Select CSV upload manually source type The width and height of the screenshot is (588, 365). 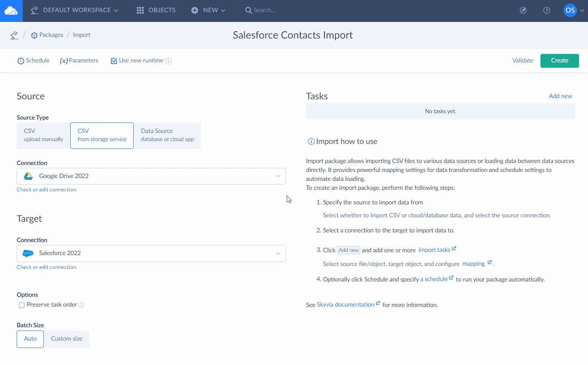[x=43, y=135]
